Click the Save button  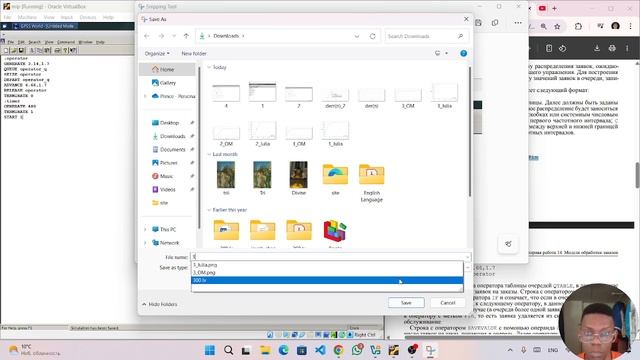click(406, 303)
